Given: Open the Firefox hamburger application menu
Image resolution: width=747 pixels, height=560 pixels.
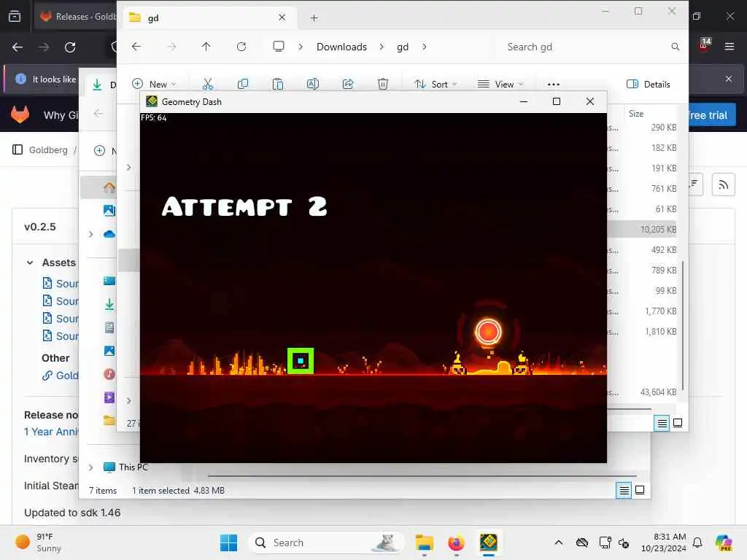Looking at the screenshot, I should [x=729, y=47].
